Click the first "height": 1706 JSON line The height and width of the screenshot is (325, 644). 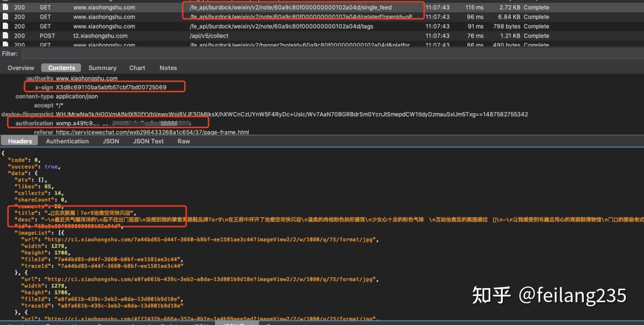point(45,252)
